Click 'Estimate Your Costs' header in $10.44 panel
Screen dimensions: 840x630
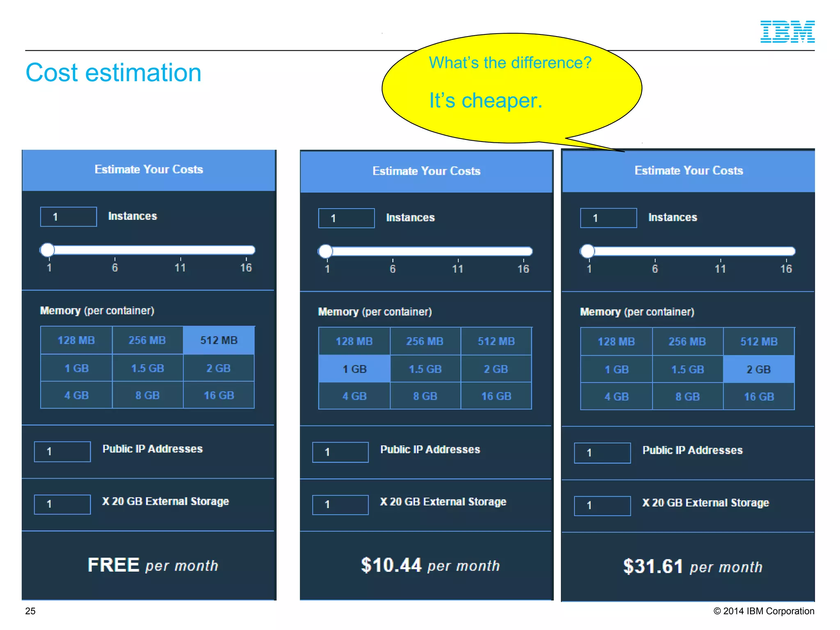click(427, 171)
